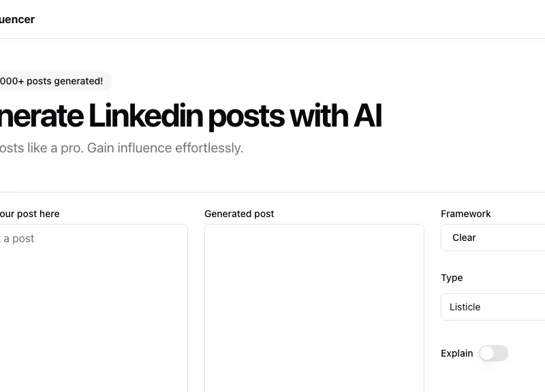
Task: Click the word 'Linkedin' in the headline
Action: [145, 116]
